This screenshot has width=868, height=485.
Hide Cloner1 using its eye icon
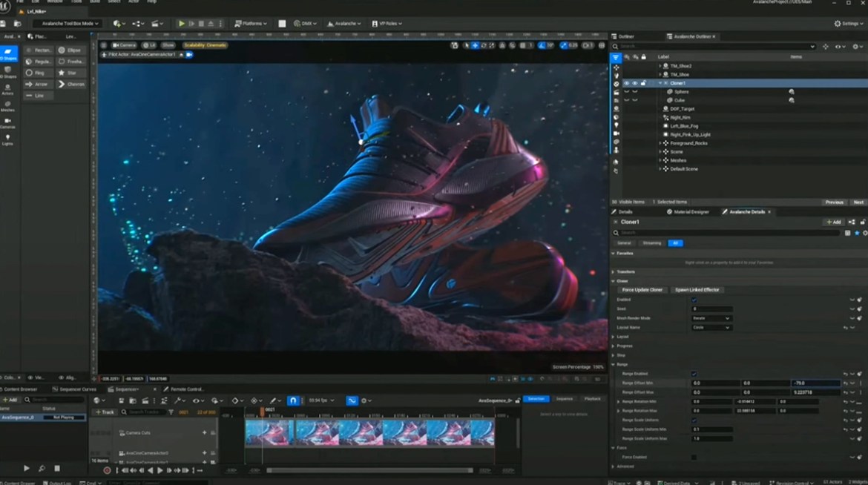(626, 83)
